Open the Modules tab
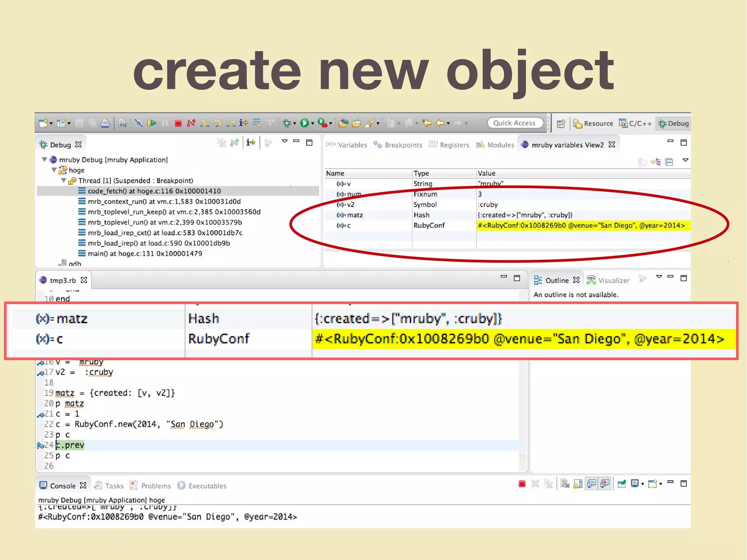 click(495, 145)
